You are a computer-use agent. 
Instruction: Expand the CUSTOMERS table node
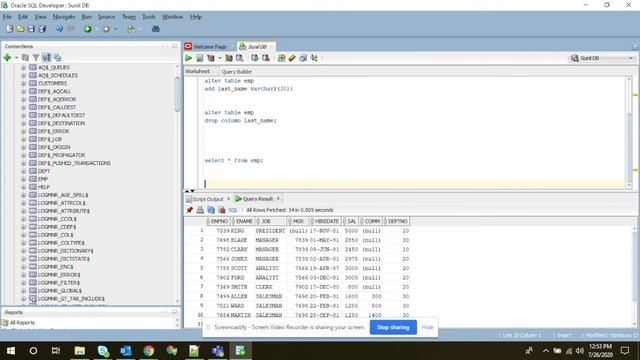pos(23,83)
